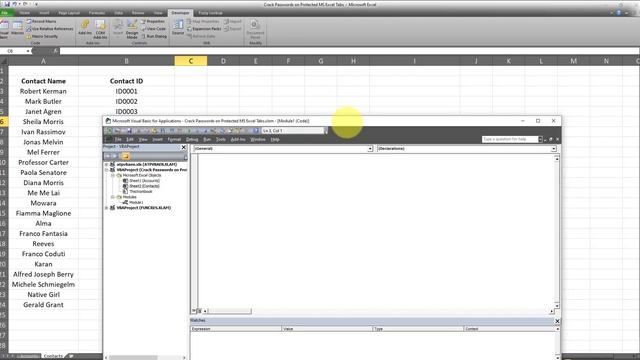Viewport: 640px width, 360px height.
Task: Close the Project Explorer pane
Action: point(184,147)
